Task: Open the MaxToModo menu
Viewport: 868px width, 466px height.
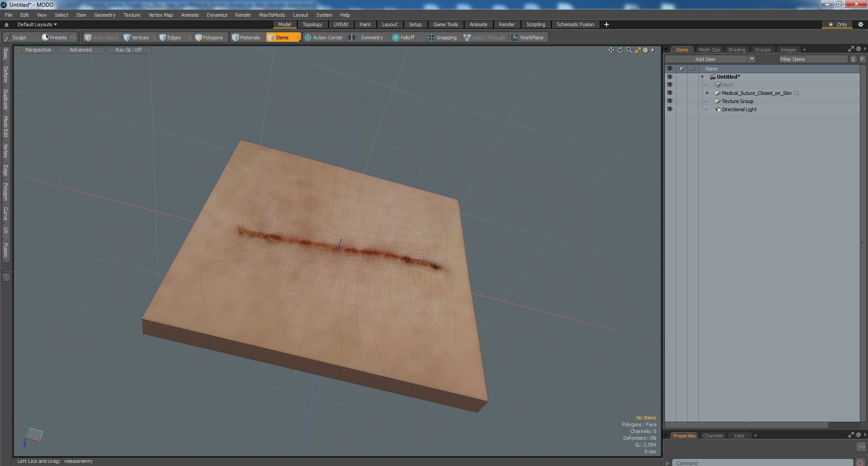Action: click(x=272, y=15)
